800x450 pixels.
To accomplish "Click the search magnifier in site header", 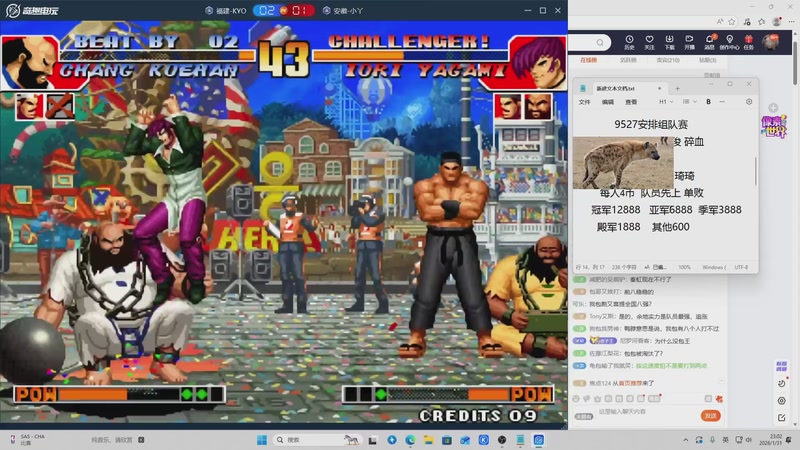I will pyautogui.click(x=600, y=42).
